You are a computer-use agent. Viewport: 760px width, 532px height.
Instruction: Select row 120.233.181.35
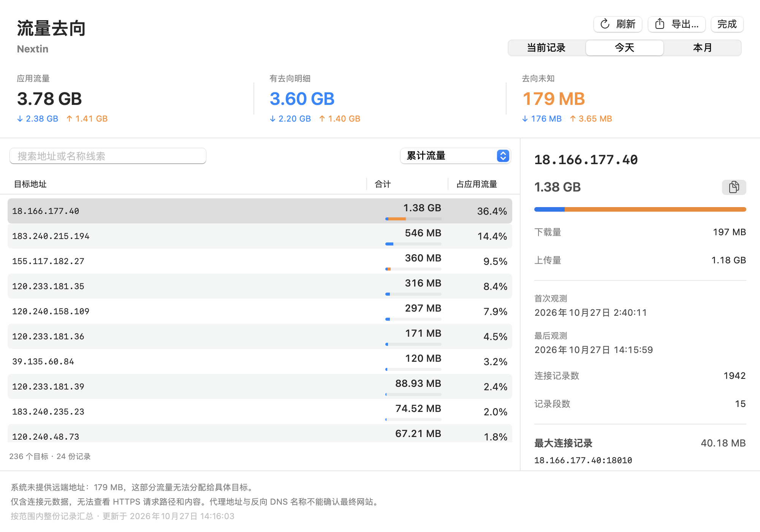click(x=260, y=286)
